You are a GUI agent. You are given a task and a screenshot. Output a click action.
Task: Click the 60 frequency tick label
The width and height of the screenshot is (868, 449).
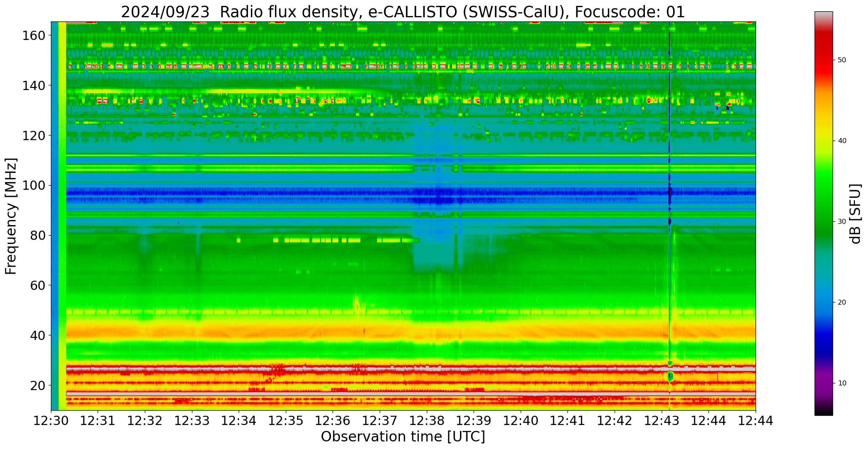37,285
